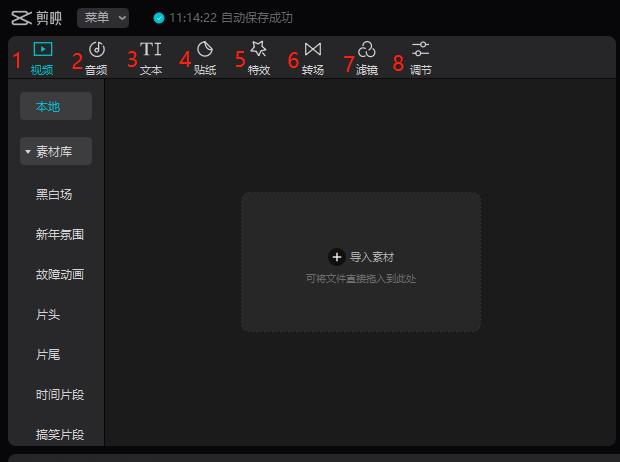This screenshot has height=462, width=620.
Task: Open the 故障动画 category
Action: tap(60, 275)
